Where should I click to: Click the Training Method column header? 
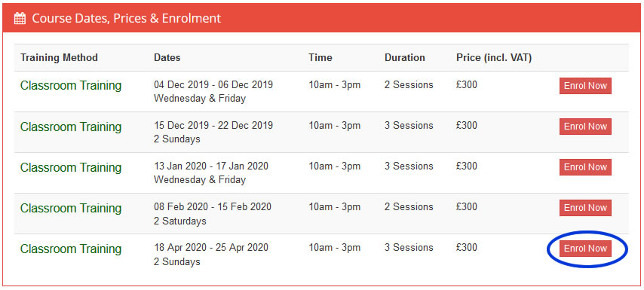59,57
